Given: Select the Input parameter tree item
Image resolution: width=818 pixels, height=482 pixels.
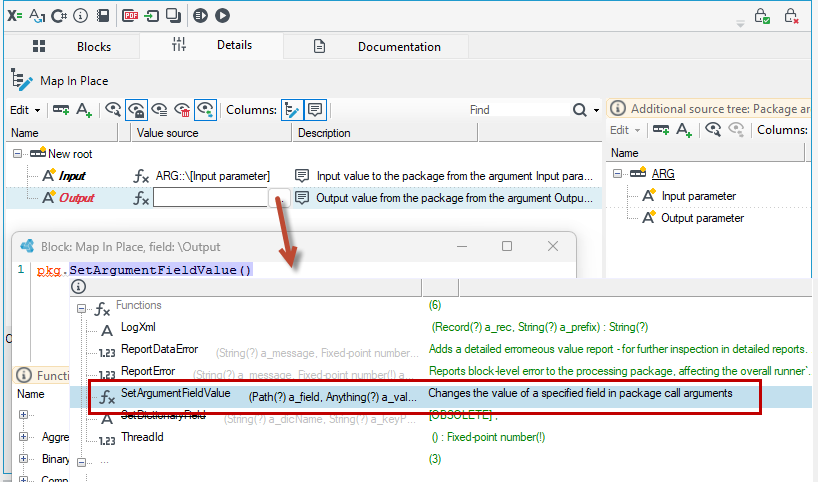Looking at the screenshot, I should click(x=699, y=196).
